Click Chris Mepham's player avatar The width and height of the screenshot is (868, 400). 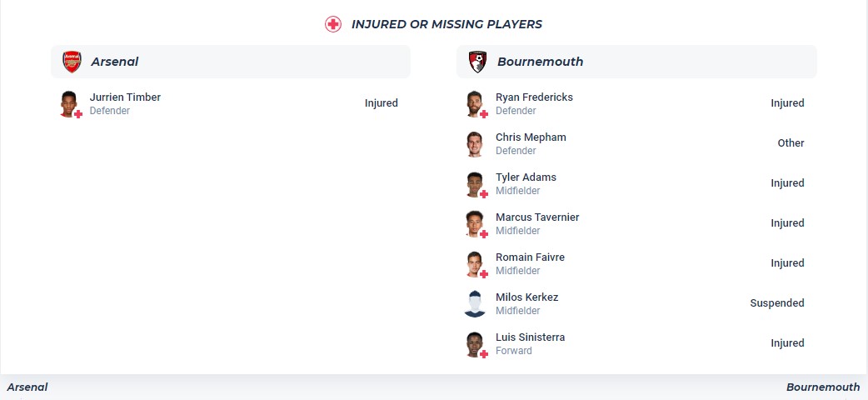475,143
